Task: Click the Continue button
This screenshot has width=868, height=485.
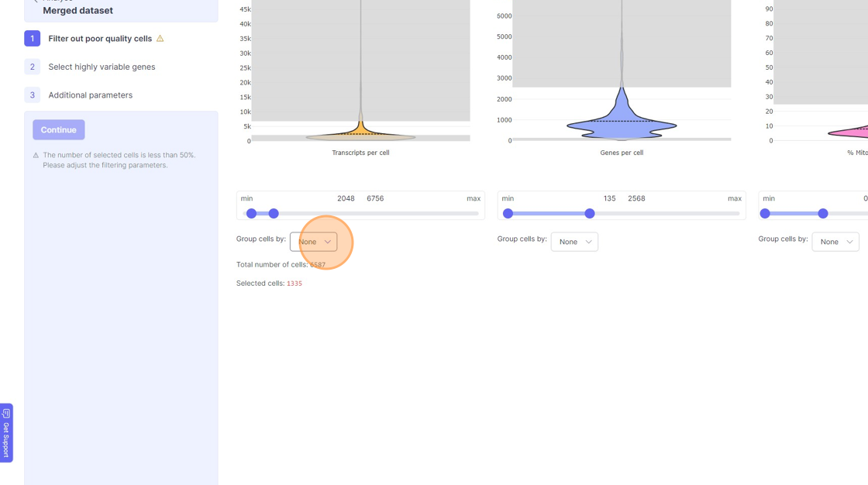Action: (59, 129)
